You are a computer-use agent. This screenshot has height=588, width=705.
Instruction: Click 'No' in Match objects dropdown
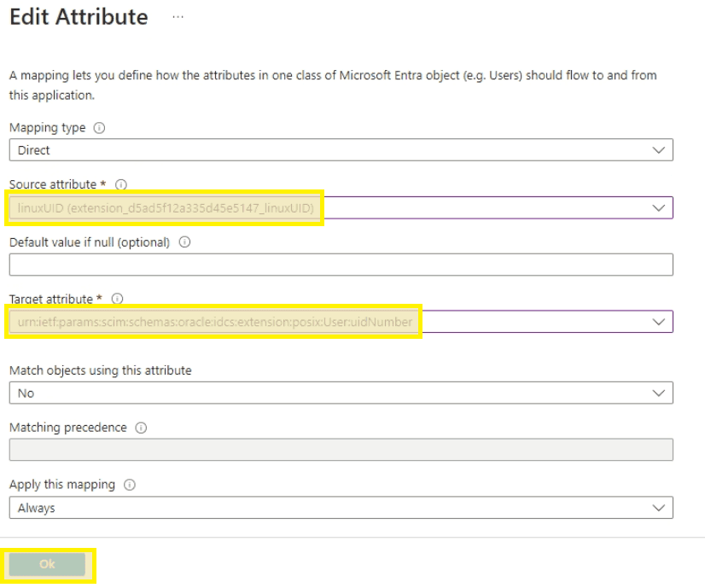pos(26,393)
